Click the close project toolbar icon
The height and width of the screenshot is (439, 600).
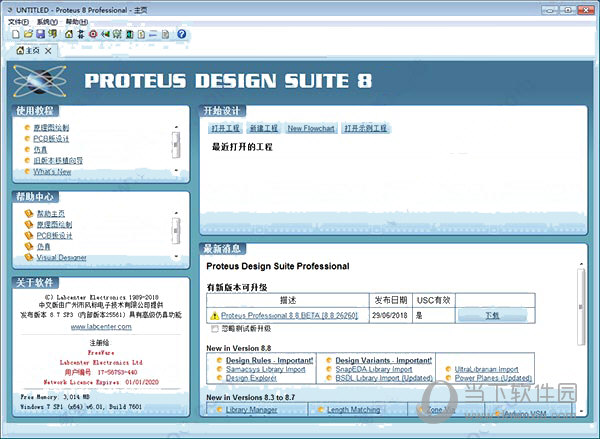52,34
